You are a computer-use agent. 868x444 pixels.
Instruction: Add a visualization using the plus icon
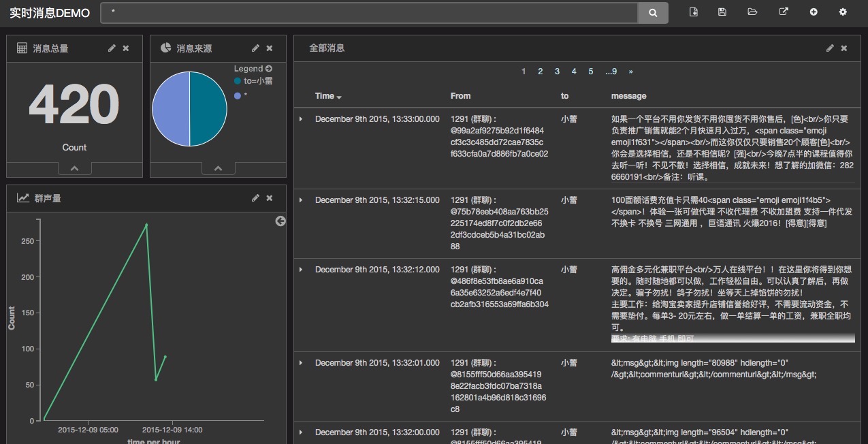click(x=813, y=12)
